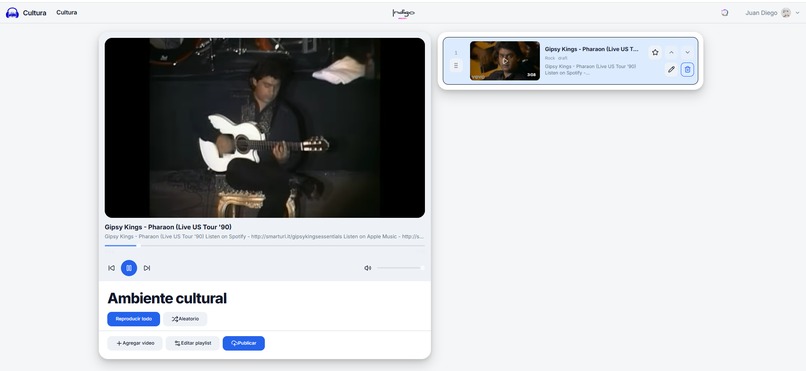
Task: Mute the player with the speaker icon
Action: [368, 268]
